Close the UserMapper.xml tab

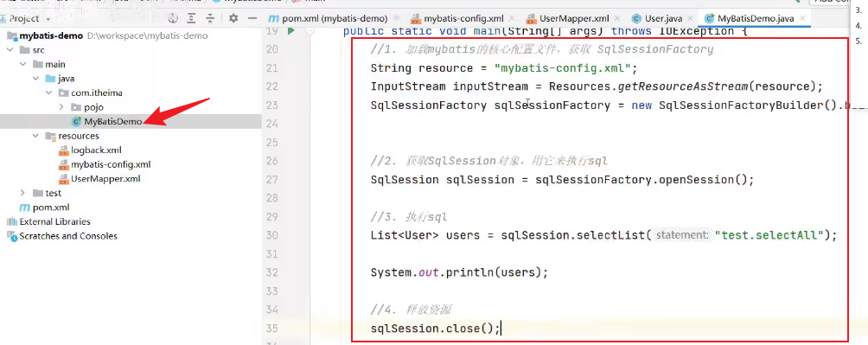[616, 19]
